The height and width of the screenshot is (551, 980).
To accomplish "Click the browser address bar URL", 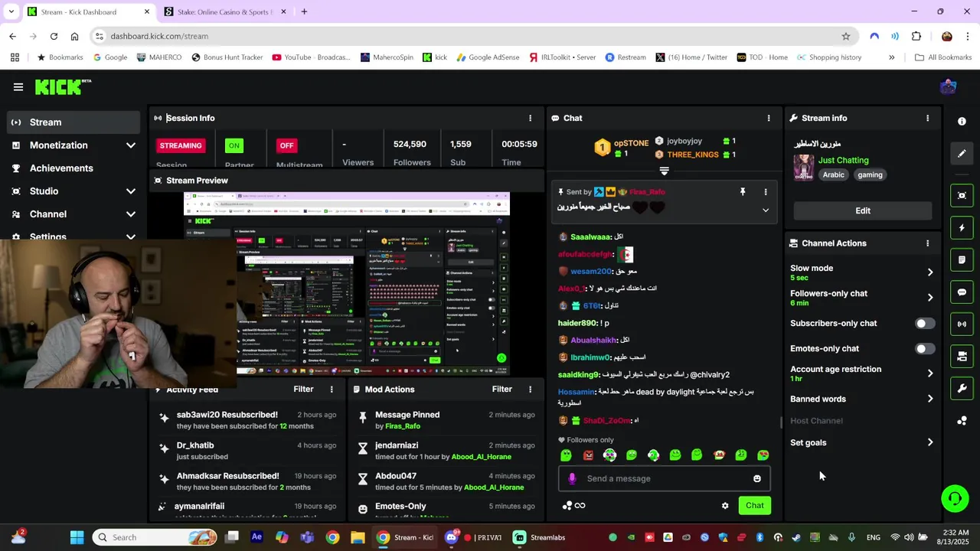I will pos(159,36).
